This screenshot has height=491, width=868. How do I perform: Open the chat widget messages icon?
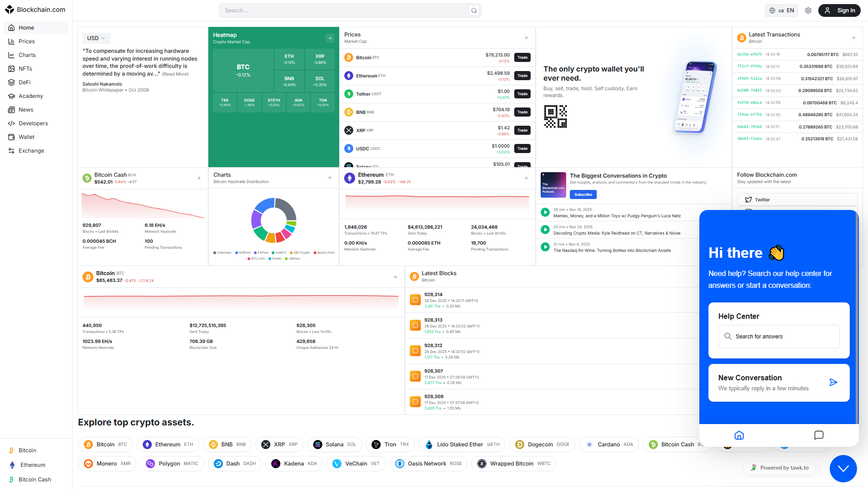coord(819,435)
